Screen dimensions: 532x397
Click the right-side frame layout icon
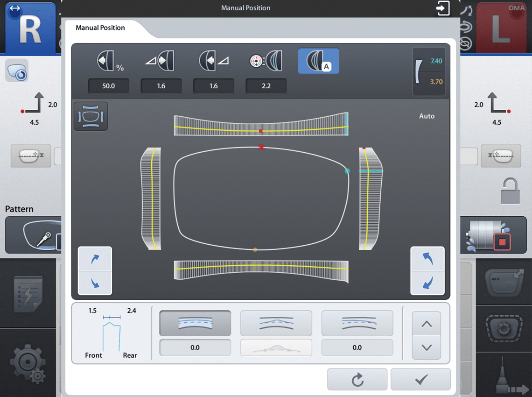(x=501, y=156)
